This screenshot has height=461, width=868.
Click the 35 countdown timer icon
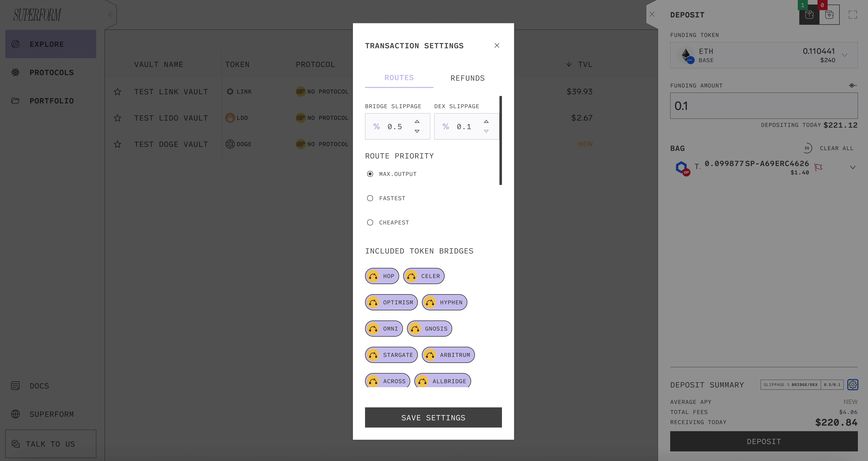(807, 148)
